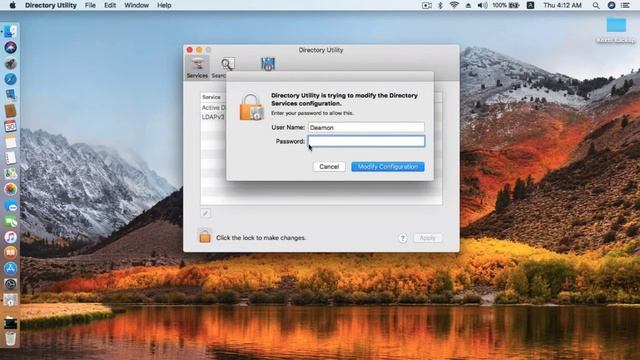Open the Window menu

click(136, 5)
